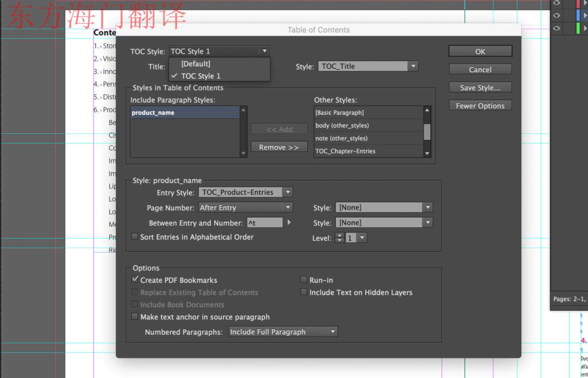Viewport: 588px width, 378px height.
Task: Click the Cancel button
Action: point(480,70)
